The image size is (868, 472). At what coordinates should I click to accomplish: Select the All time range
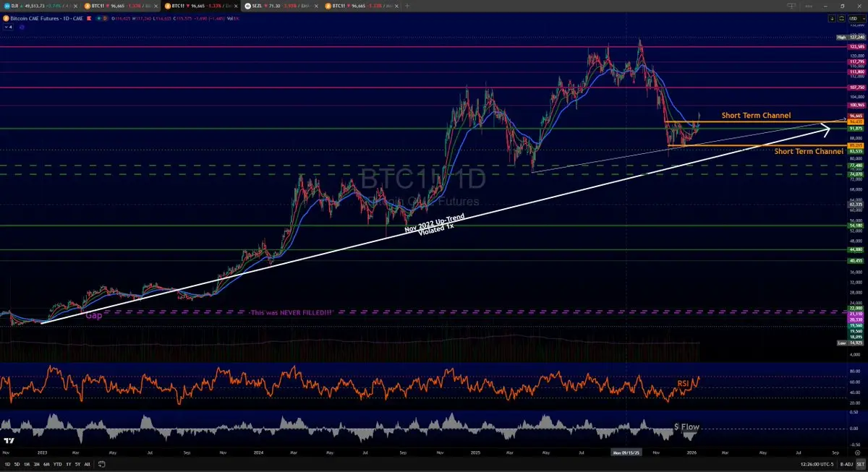coord(88,463)
